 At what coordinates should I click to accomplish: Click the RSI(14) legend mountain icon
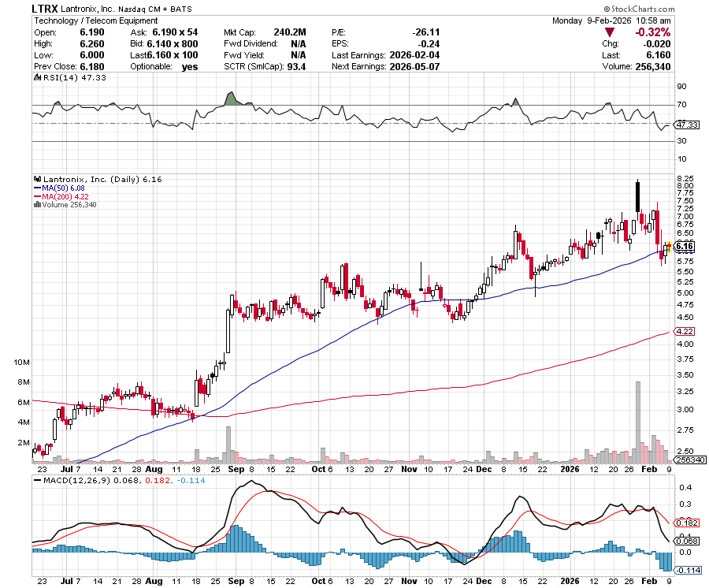point(38,77)
